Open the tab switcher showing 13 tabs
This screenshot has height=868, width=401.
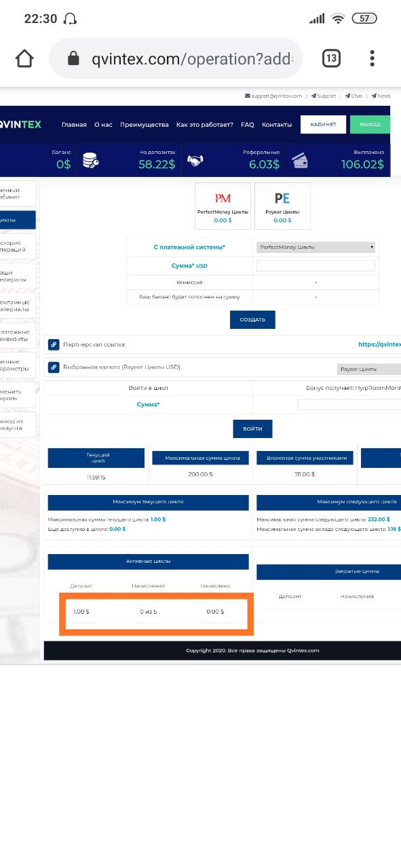(330, 58)
